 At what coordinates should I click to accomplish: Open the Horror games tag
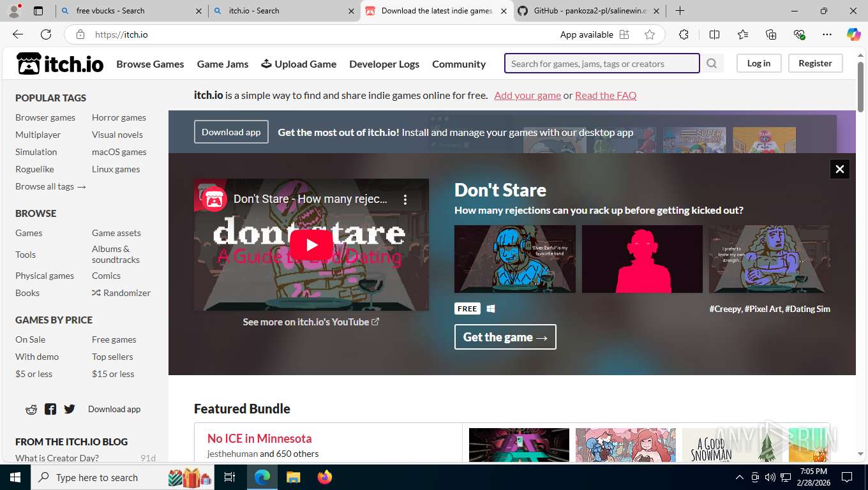[x=119, y=117]
